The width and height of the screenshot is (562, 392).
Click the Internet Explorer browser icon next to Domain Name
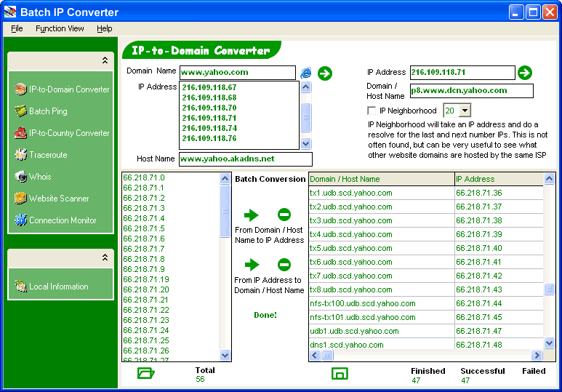coord(306,73)
